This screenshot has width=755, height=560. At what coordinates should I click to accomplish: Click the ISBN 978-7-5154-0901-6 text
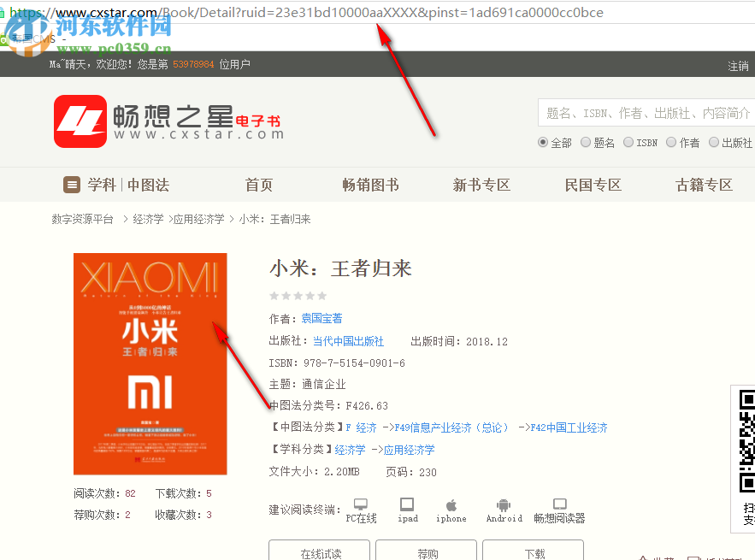[337, 363]
